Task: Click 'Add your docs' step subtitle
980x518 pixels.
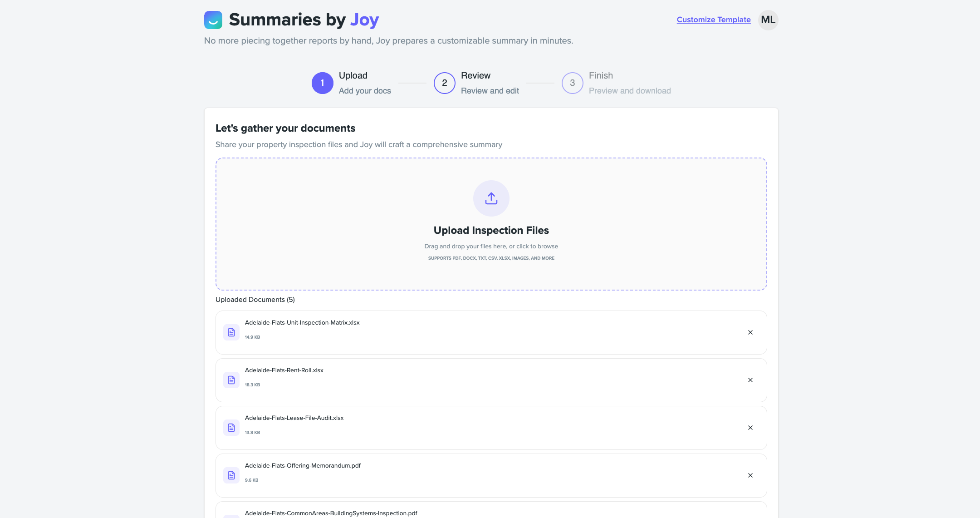Action: point(365,91)
